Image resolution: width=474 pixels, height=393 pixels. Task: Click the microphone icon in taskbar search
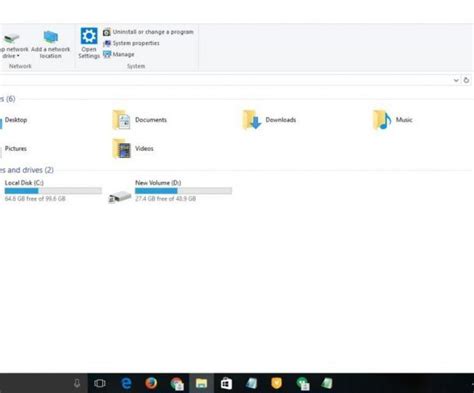tap(77, 383)
